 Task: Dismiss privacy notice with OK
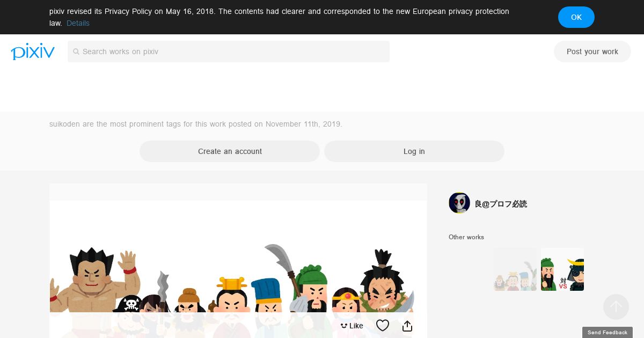click(x=576, y=17)
